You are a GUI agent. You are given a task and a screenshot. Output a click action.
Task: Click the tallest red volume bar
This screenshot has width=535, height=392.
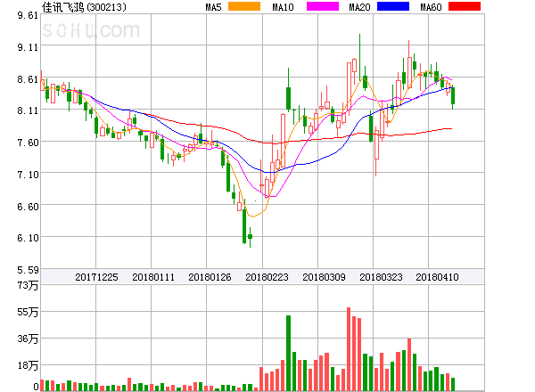tap(349, 349)
